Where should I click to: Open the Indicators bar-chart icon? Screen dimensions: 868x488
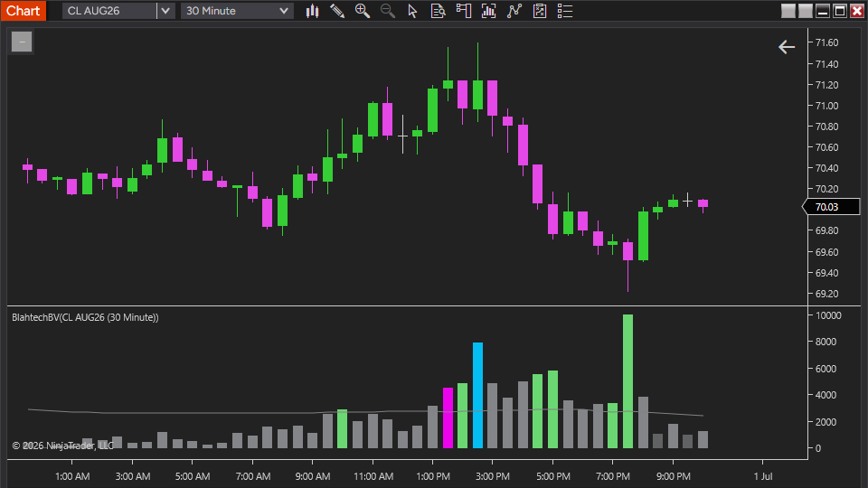[489, 11]
